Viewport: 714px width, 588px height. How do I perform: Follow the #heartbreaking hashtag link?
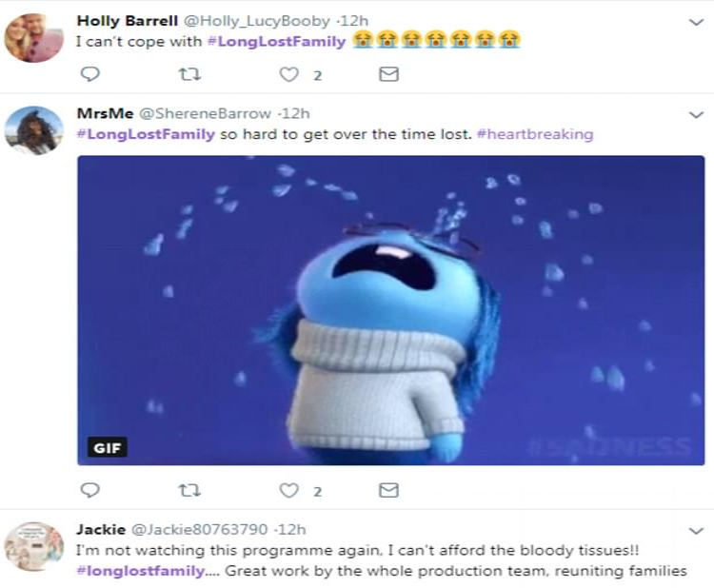pyautogui.click(x=535, y=134)
